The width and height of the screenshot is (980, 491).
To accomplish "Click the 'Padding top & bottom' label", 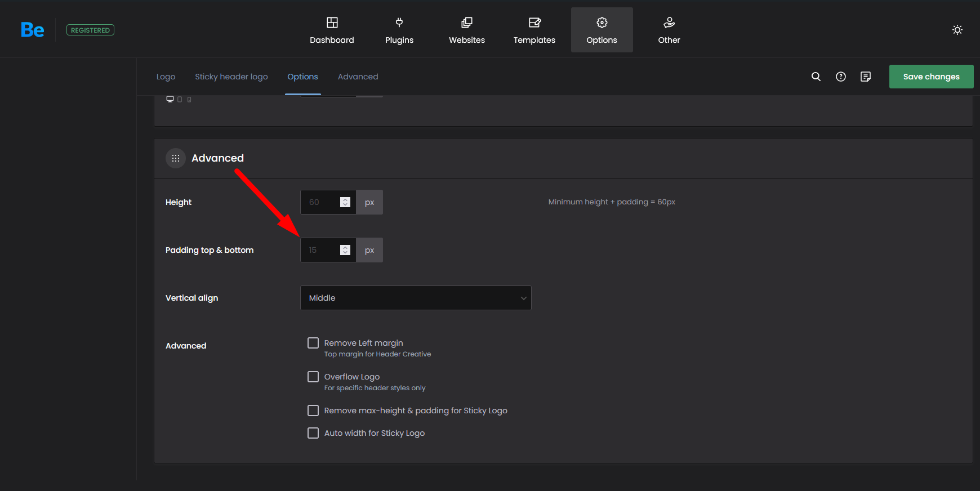I will pos(210,250).
